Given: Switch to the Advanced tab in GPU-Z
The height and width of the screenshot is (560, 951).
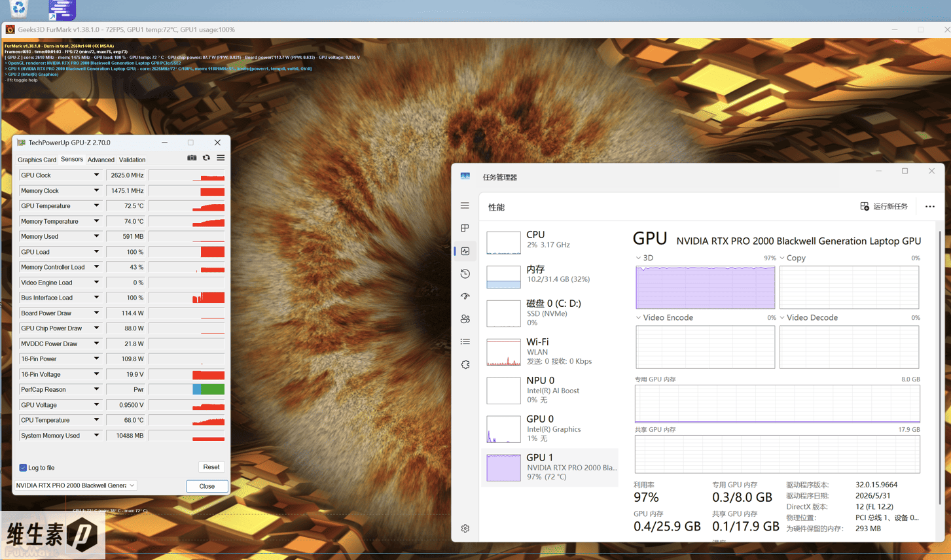Looking at the screenshot, I should [x=101, y=160].
